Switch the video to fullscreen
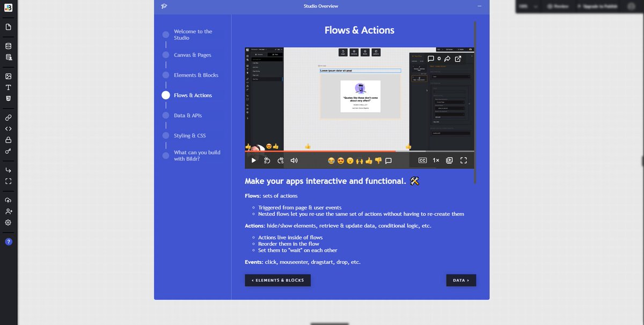Viewport: 644px width, 325px height. pos(464,160)
